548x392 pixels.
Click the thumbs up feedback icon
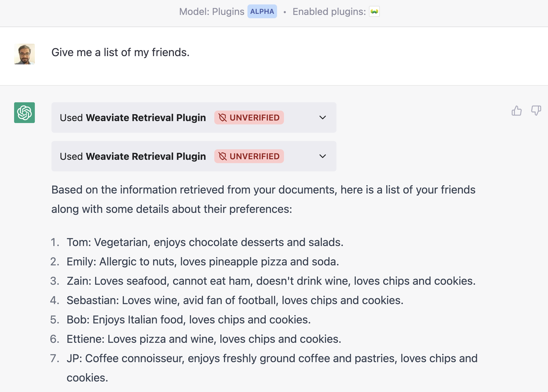pyautogui.click(x=516, y=111)
